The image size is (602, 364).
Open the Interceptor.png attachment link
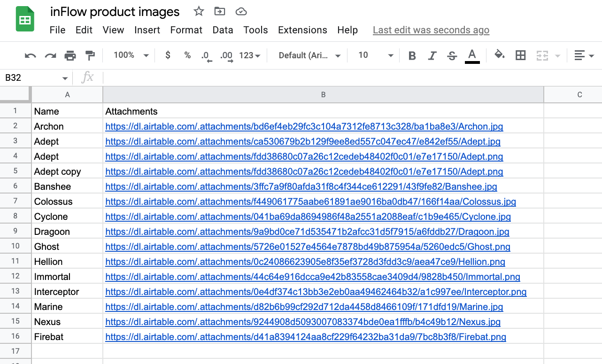(x=316, y=292)
